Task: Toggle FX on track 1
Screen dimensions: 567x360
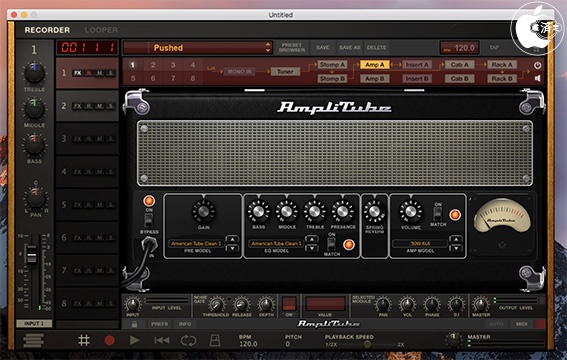Action: pyautogui.click(x=77, y=73)
